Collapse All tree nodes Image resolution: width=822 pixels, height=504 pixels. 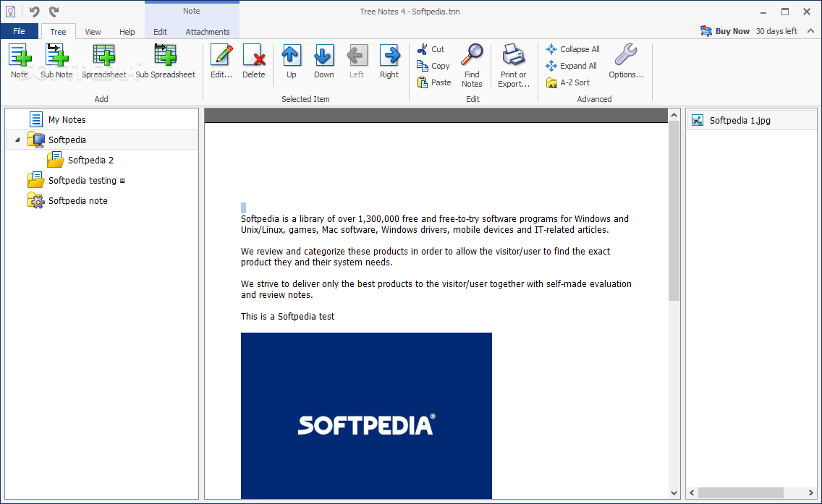pos(572,49)
